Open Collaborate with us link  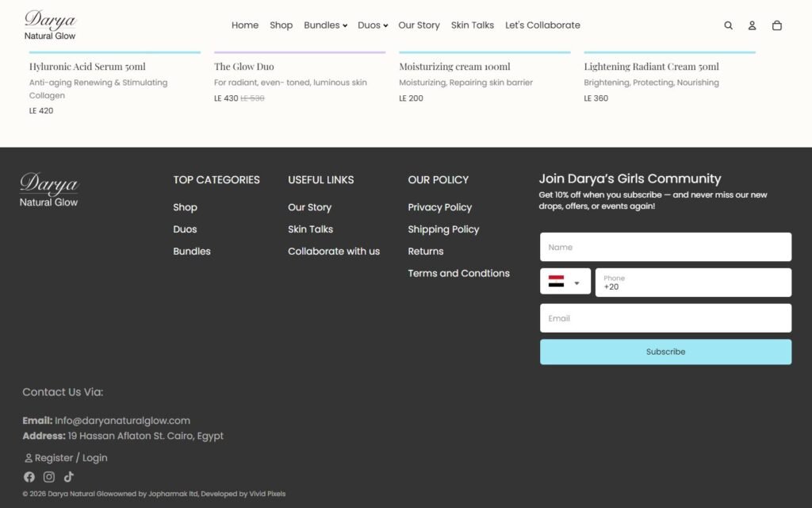coord(334,252)
